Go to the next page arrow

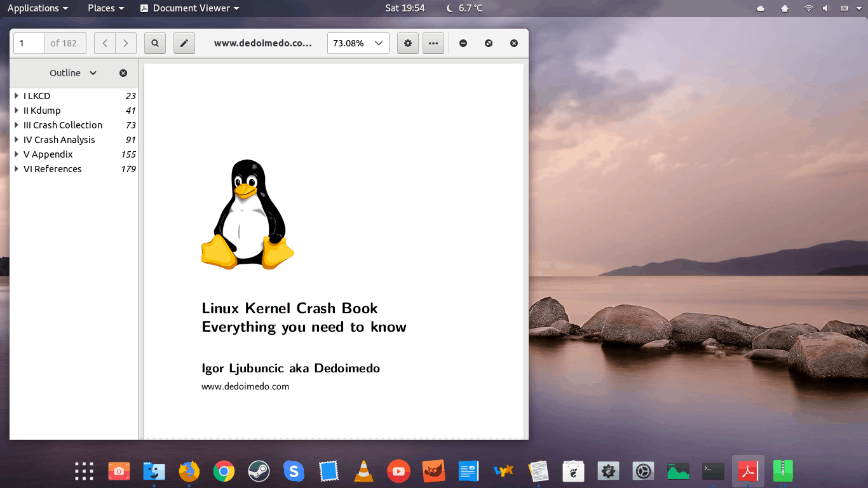[x=126, y=43]
